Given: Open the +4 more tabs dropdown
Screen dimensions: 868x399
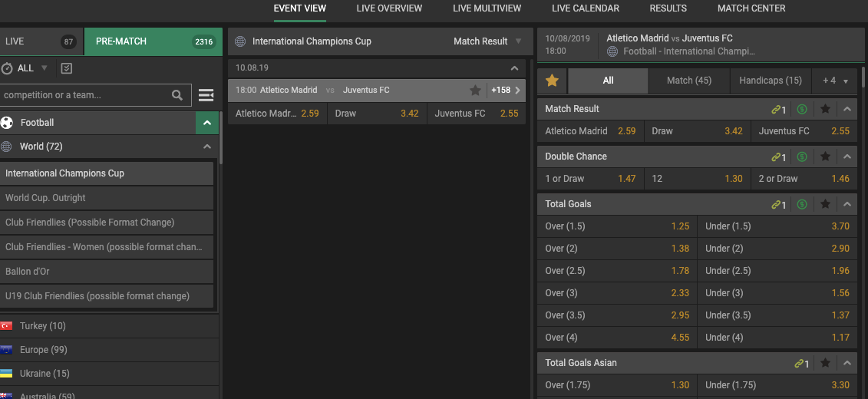Looking at the screenshot, I should pos(835,81).
